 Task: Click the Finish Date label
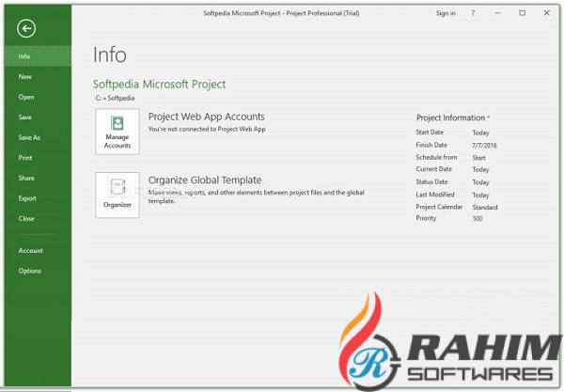(431, 145)
